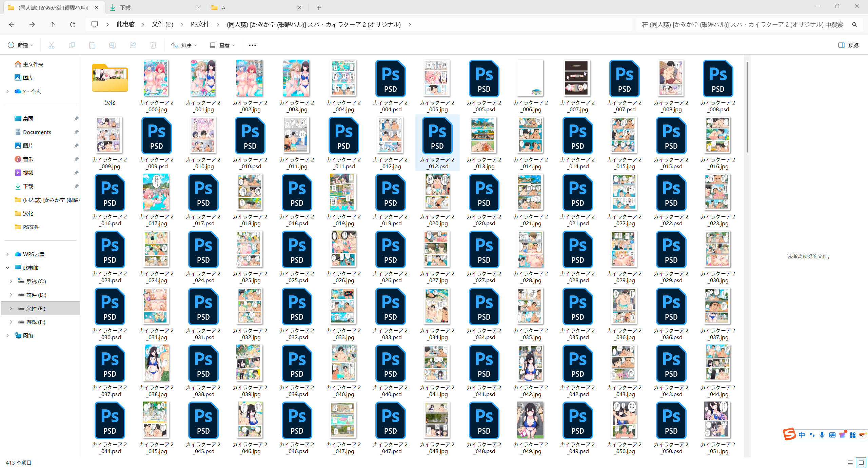Click PS文件 in the breadcrumb path
Screen dimensions: 868x468
point(200,24)
